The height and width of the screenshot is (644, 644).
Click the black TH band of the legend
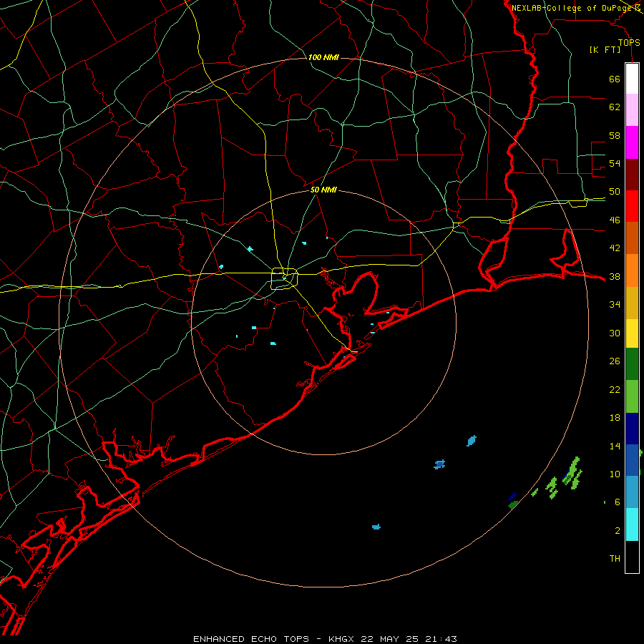point(632,557)
